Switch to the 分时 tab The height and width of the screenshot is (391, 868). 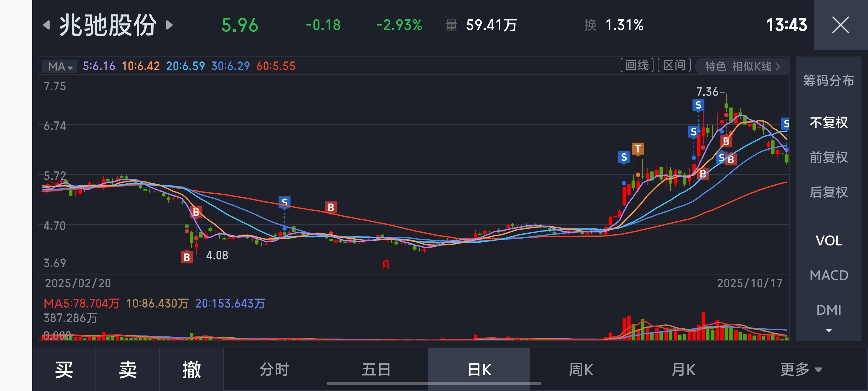(274, 369)
